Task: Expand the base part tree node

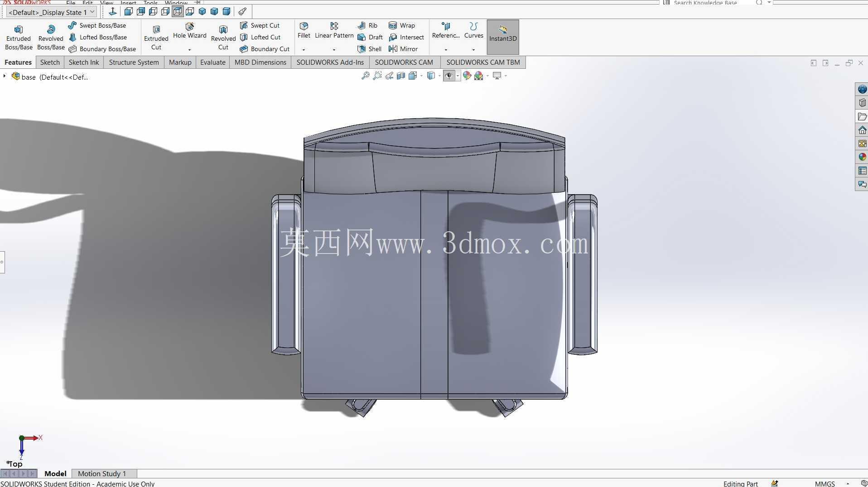Action: [x=5, y=76]
